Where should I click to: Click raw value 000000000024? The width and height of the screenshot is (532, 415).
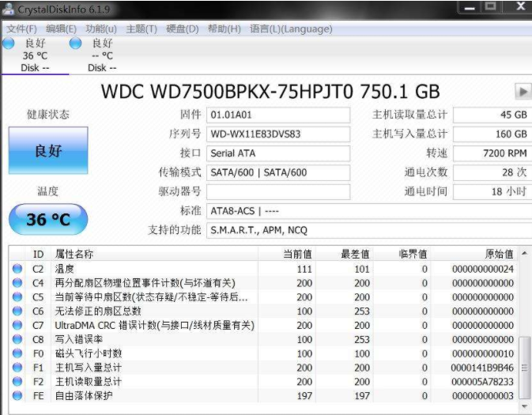pyautogui.click(x=483, y=269)
